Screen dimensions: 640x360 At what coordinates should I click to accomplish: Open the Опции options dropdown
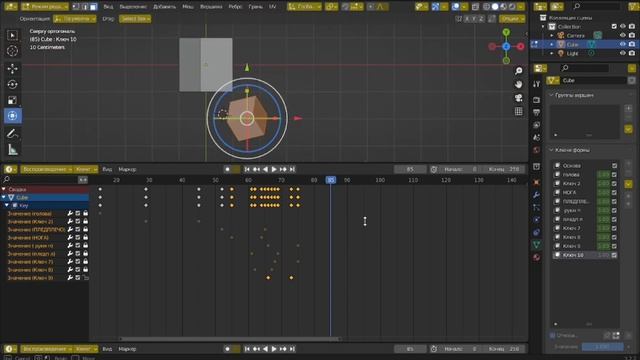pyautogui.click(x=512, y=19)
